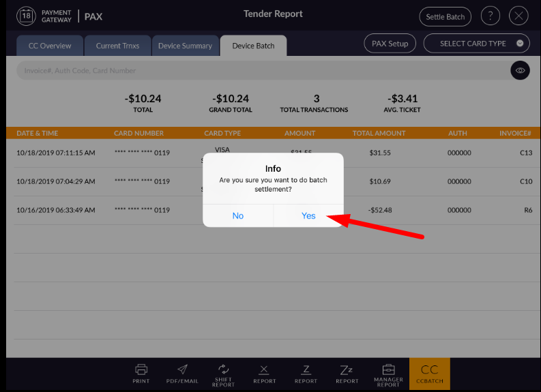This screenshot has width=541, height=392.
Task: Click the help question mark icon
Action: point(490,16)
